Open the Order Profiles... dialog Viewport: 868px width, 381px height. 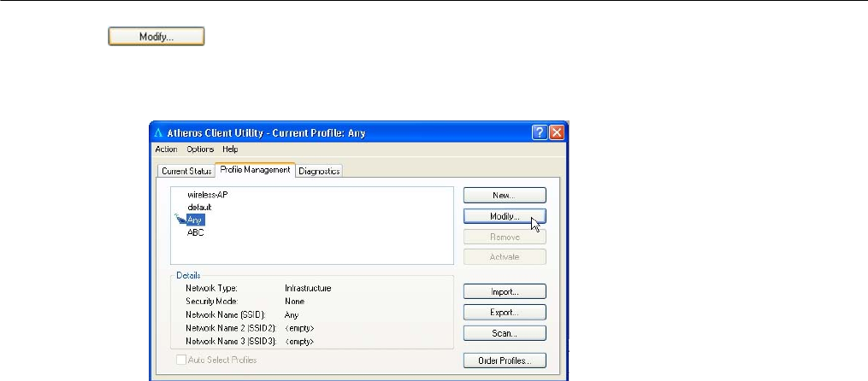tap(505, 360)
